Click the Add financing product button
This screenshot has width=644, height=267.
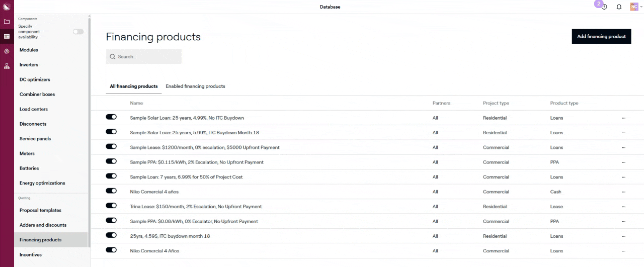pos(601,36)
